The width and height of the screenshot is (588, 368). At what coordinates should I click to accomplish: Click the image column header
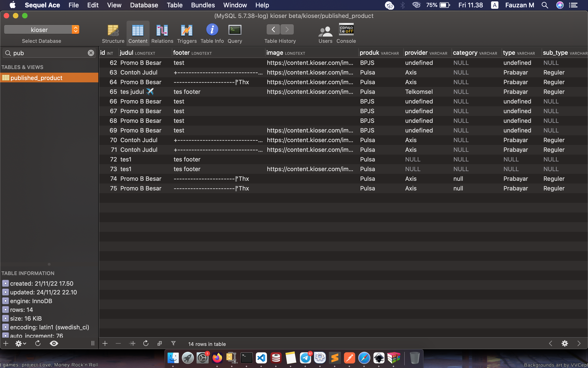click(312, 53)
